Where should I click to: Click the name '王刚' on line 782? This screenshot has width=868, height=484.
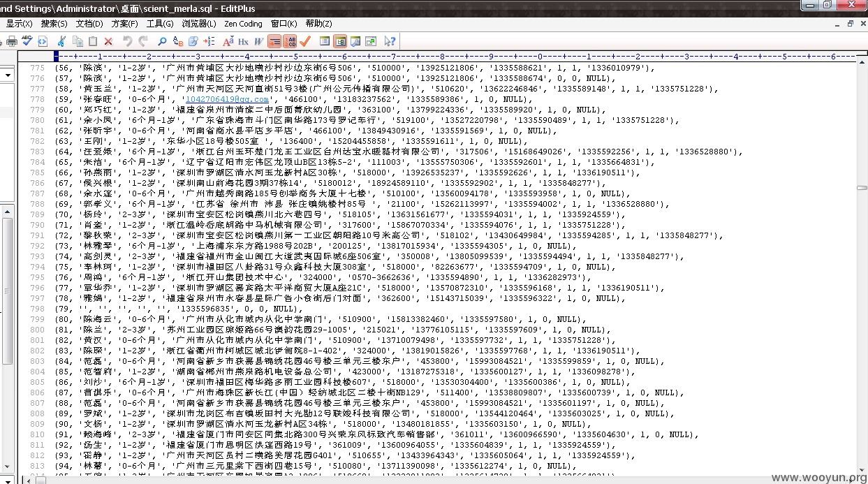(x=93, y=141)
